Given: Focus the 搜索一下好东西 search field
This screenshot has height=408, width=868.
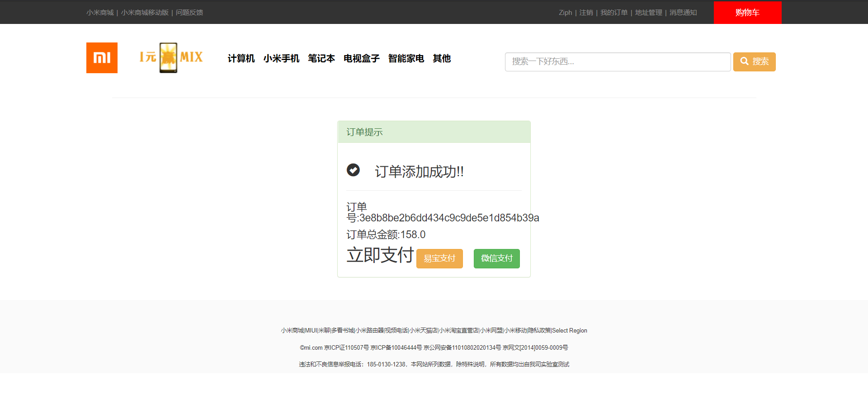Looking at the screenshot, I should [x=618, y=62].
